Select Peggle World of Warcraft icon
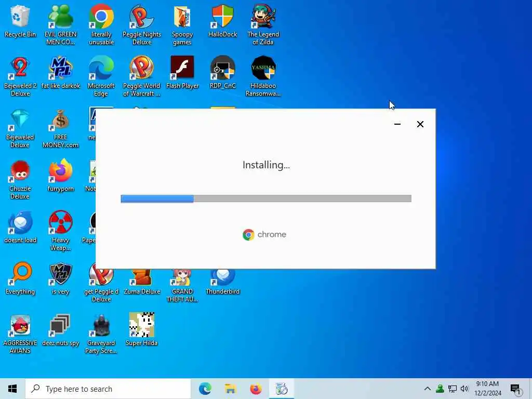Screen dimensions: 532x399 click(141, 76)
